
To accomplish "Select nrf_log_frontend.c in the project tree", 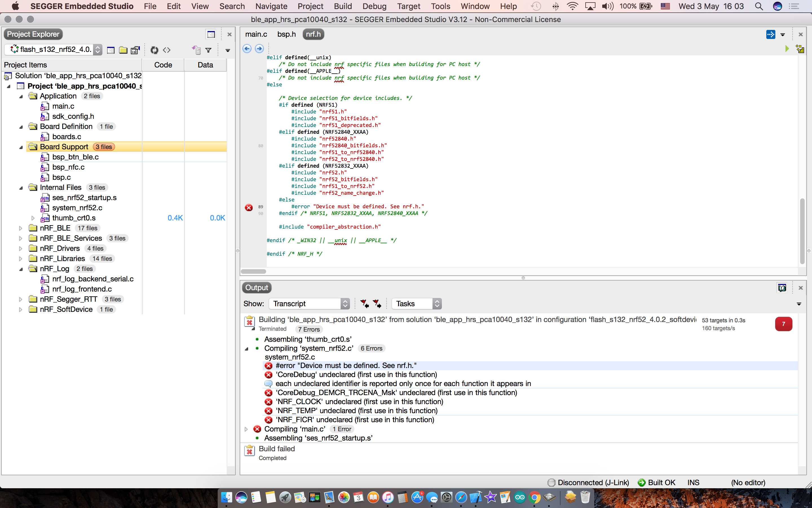I will tap(82, 289).
